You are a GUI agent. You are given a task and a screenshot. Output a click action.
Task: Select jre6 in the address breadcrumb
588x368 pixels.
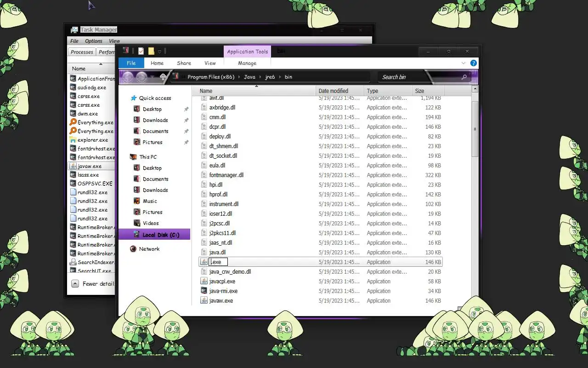click(x=271, y=77)
